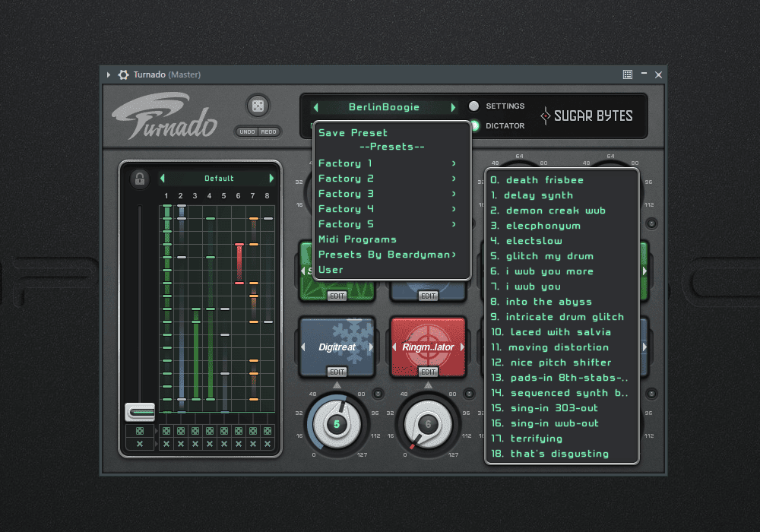Image resolution: width=760 pixels, height=532 pixels.
Task: Click the master X icon beneath the fader
Action: pyautogui.click(x=140, y=444)
